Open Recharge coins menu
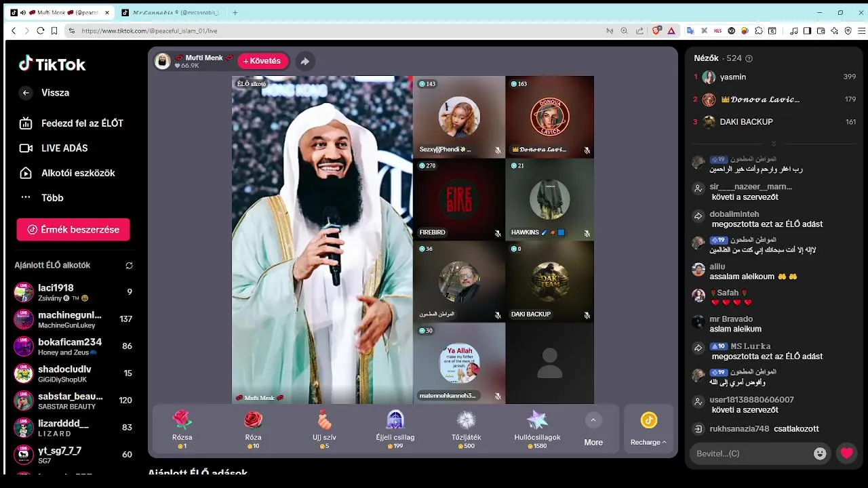Image resolution: width=868 pixels, height=488 pixels. (x=649, y=429)
